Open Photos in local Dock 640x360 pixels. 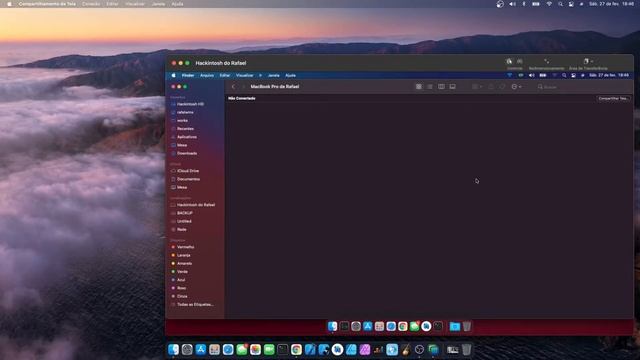256,349
